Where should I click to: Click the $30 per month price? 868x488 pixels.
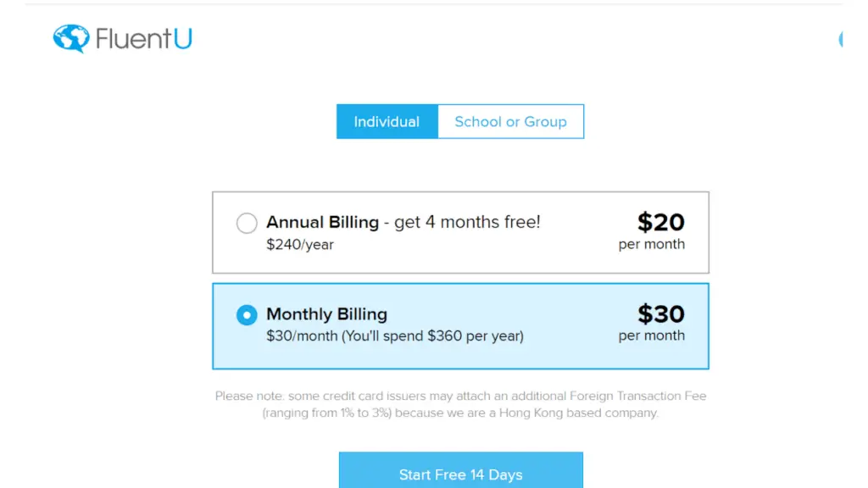652,323
